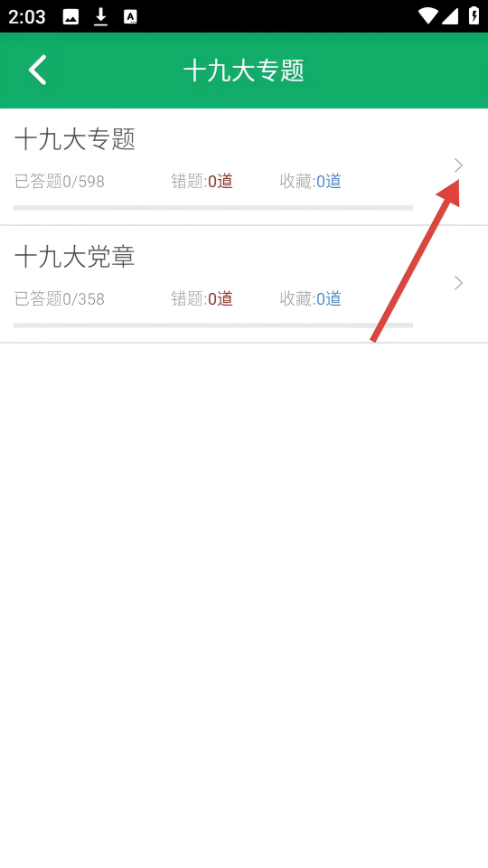488x868 pixels.
Task: Click the 十九大党章 progress bar
Action: (213, 325)
